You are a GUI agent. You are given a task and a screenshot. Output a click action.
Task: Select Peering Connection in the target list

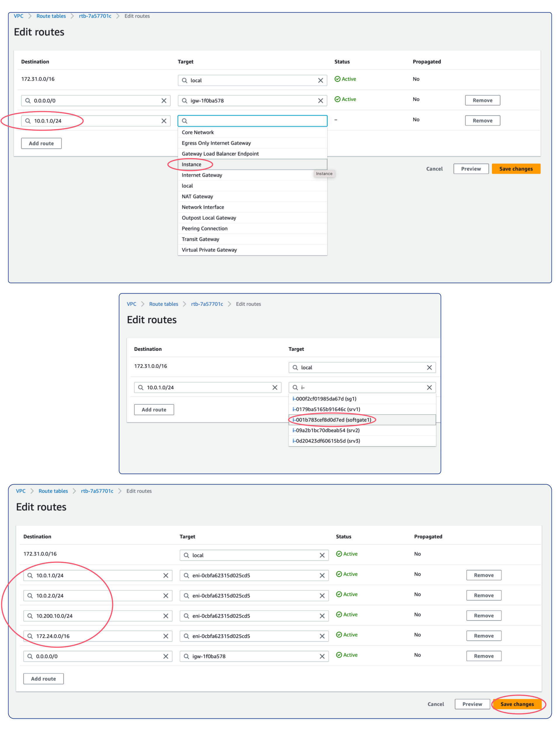point(204,228)
